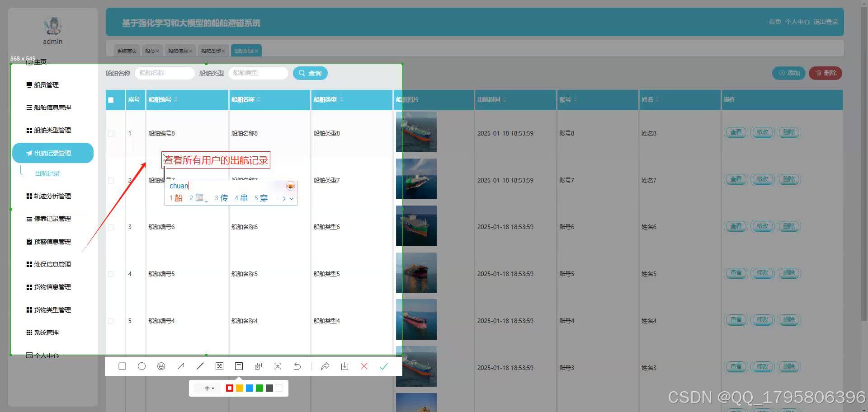Expand 预警信息管理 in the sidebar
Viewport: 868px width, 412px height.
(52, 242)
